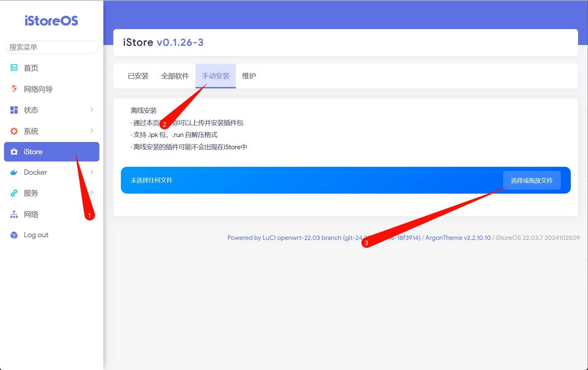This screenshot has width=588, height=370.
Task: Open the ArgonTheme v2.2.10.10 link
Action: [x=458, y=238]
